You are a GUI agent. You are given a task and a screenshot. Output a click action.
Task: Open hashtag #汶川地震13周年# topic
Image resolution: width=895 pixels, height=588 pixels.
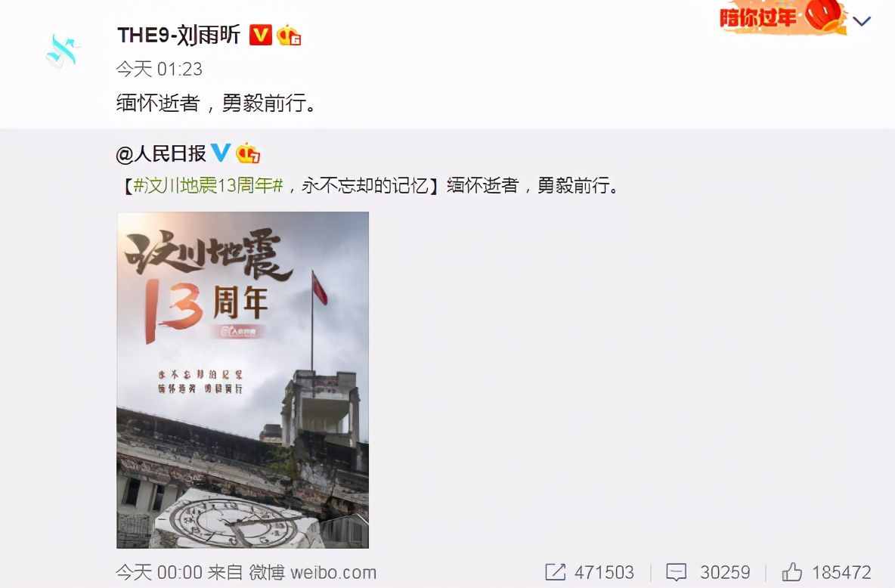(209, 185)
